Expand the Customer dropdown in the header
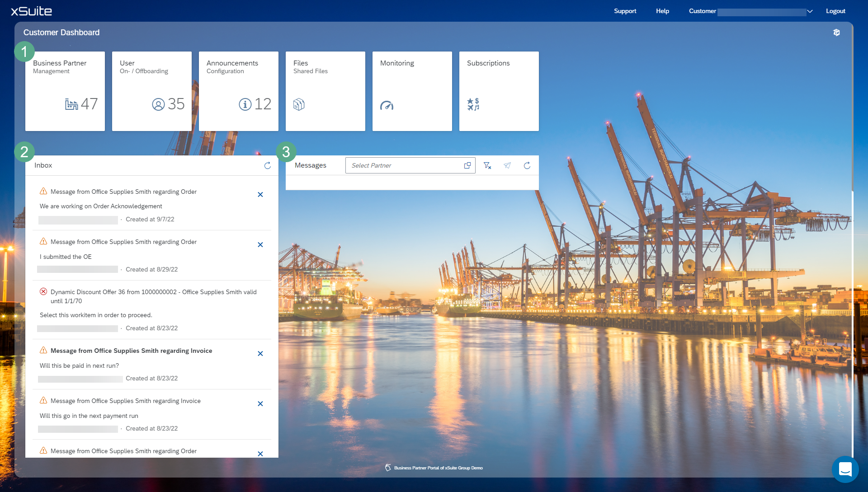Viewport: 868px width, 492px height. [x=810, y=11]
